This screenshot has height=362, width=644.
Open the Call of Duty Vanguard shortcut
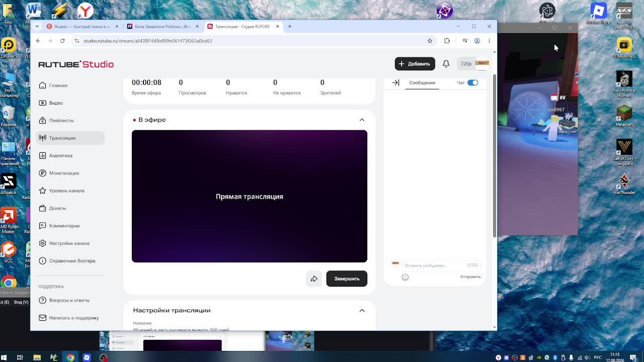tap(624, 151)
